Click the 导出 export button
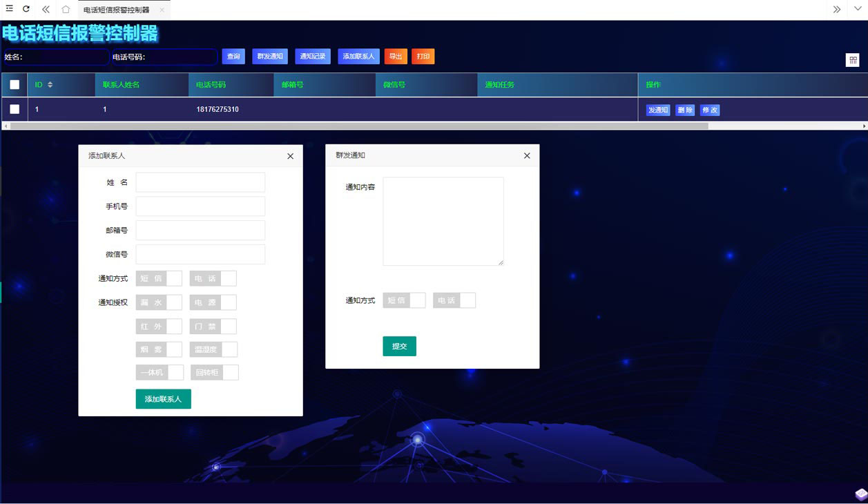 click(396, 57)
